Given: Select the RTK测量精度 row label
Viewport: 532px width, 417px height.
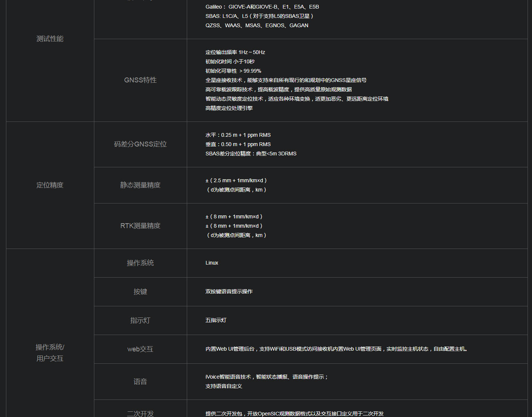Looking at the screenshot, I should tap(140, 226).
